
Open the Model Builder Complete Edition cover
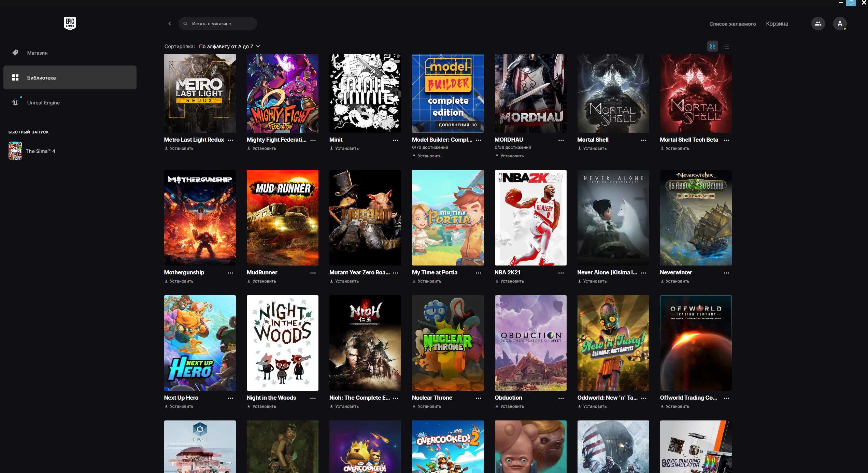click(x=448, y=93)
